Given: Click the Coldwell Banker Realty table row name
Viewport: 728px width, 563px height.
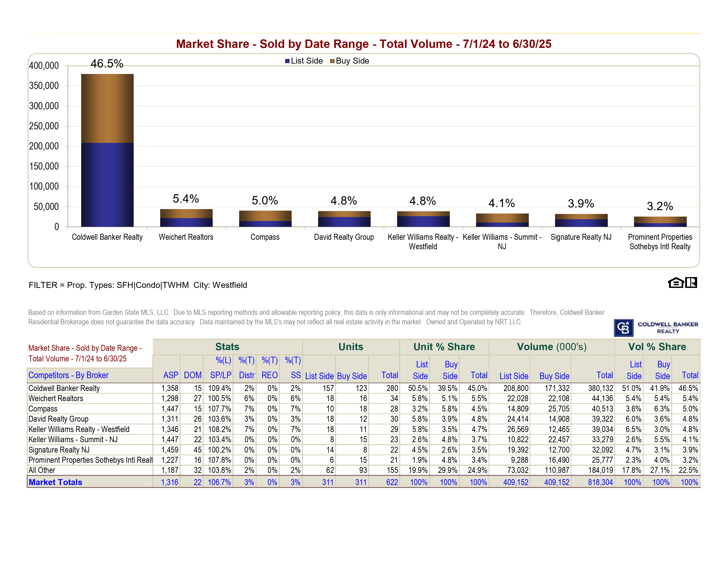Looking at the screenshot, I should [64, 388].
